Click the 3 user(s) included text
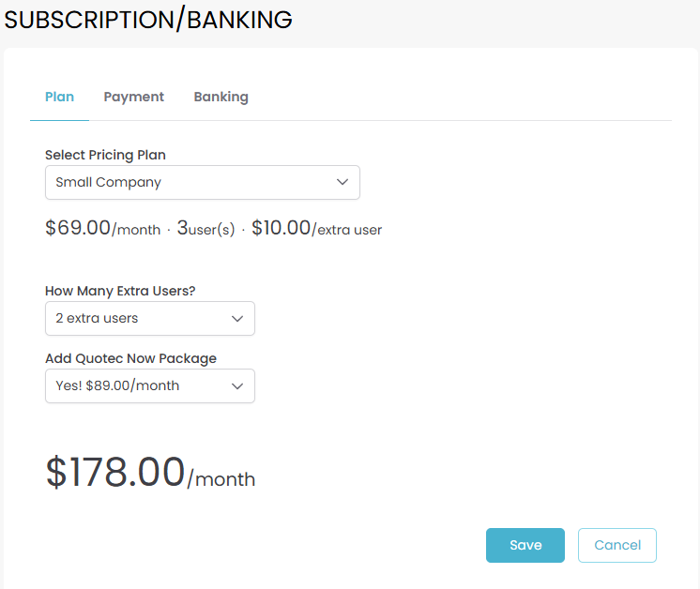The width and height of the screenshot is (700, 589). click(205, 229)
